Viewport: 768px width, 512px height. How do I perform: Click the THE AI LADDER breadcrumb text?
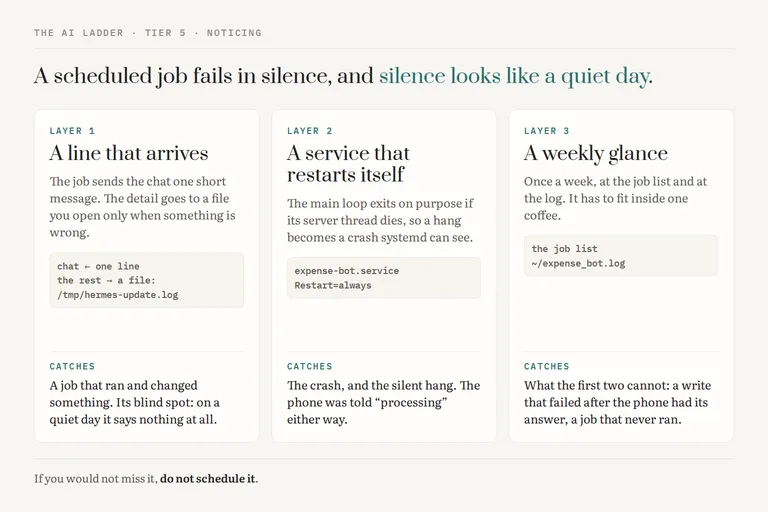(78, 33)
